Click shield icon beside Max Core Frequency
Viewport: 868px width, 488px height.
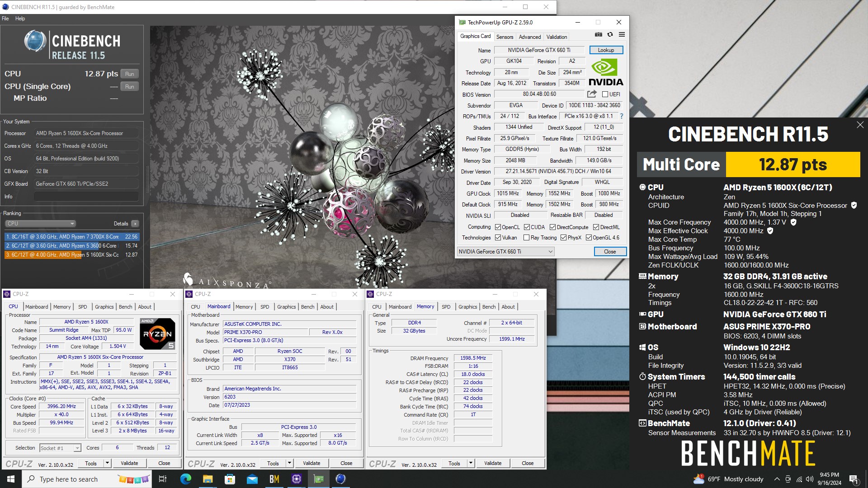(793, 222)
